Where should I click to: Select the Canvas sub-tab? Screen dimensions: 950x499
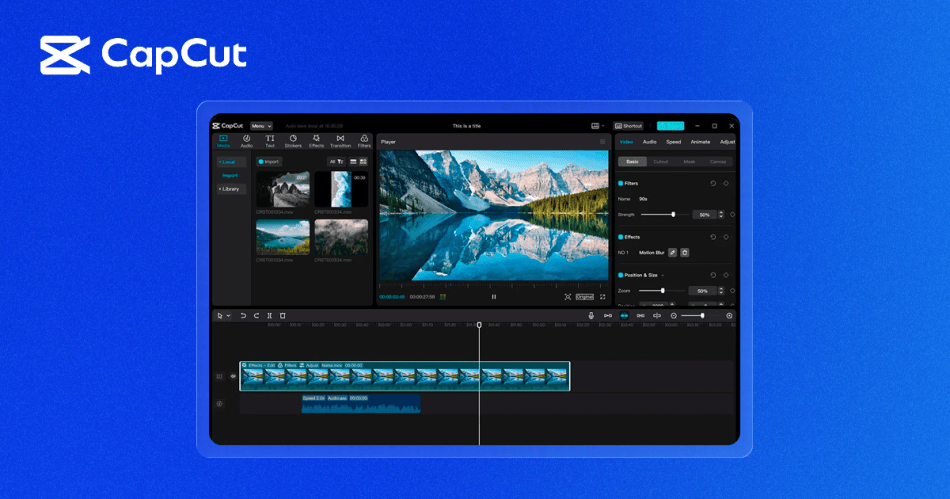pos(718,162)
